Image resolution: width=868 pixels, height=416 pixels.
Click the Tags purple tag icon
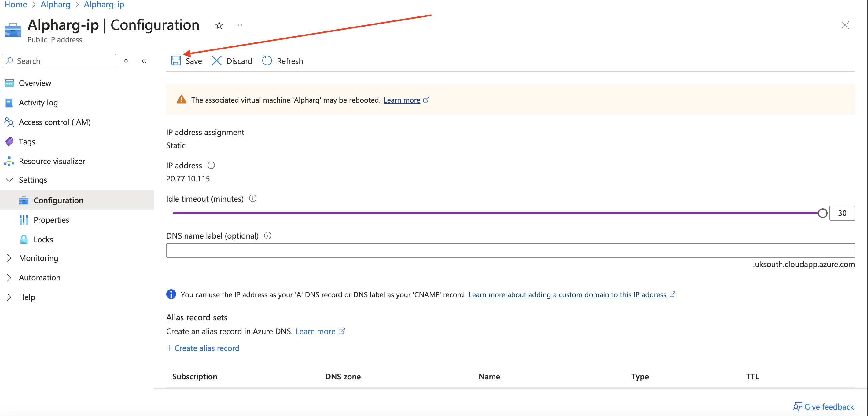click(x=9, y=141)
